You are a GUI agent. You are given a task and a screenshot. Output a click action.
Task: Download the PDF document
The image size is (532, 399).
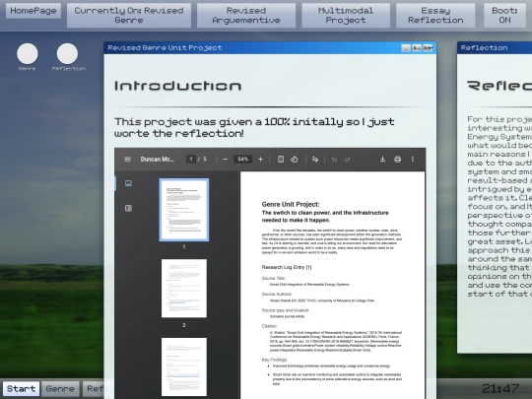[382, 160]
